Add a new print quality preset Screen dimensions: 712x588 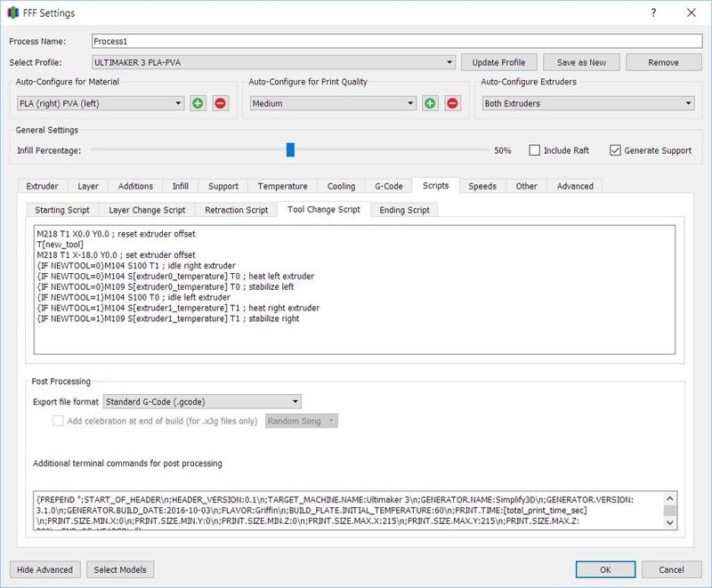coord(430,103)
